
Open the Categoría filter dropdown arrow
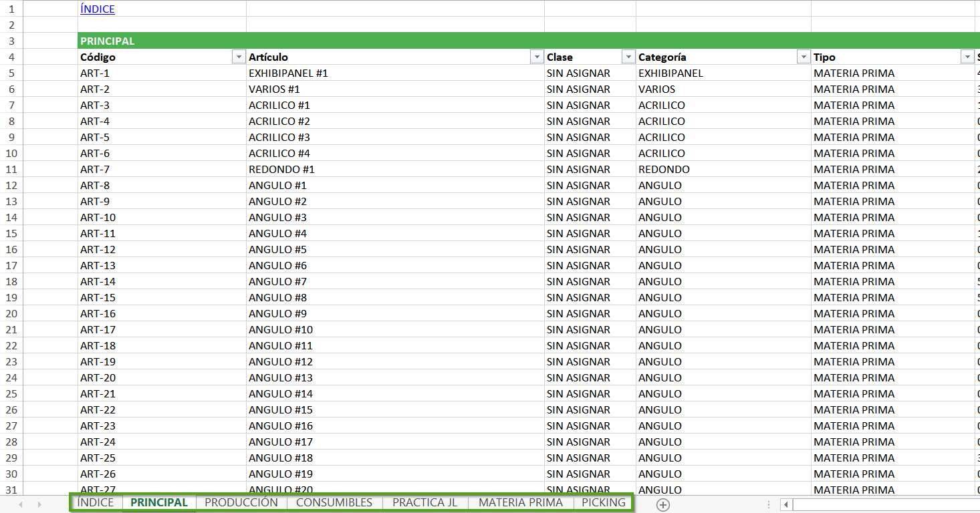tap(804, 57)
